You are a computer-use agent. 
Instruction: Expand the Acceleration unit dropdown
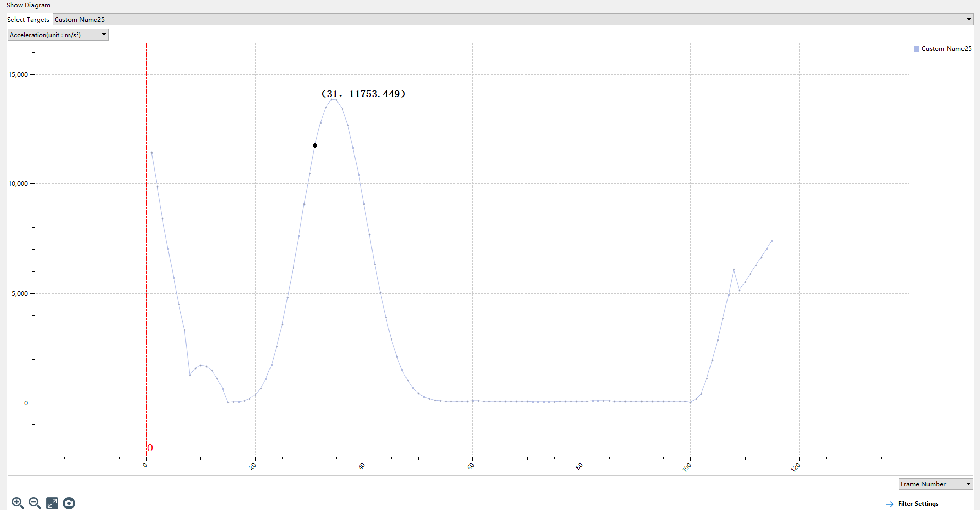(58, 35)
